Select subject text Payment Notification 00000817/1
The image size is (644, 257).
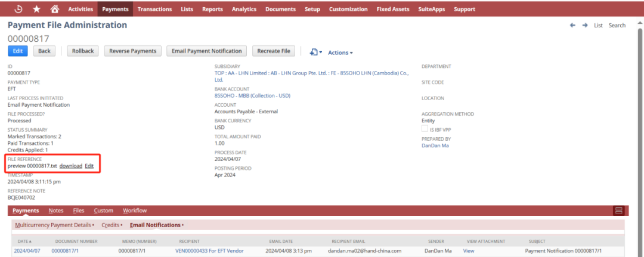[563, 250]
